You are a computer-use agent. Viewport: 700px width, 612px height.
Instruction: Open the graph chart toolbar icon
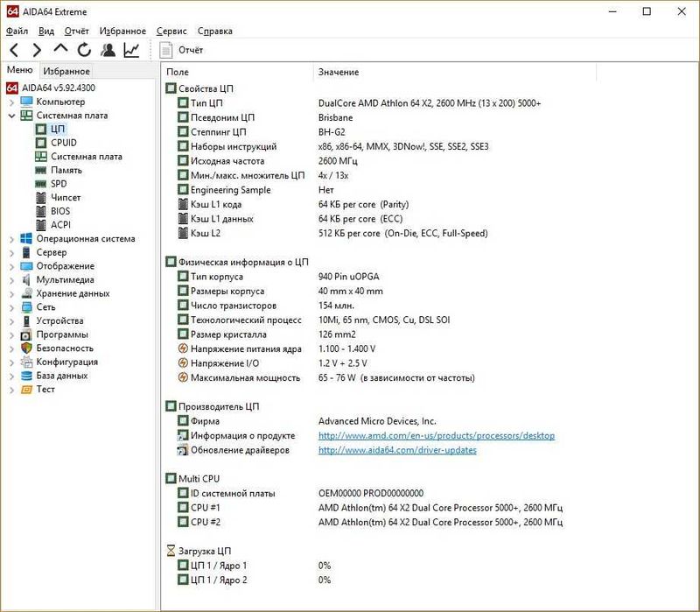pos(132,50)
